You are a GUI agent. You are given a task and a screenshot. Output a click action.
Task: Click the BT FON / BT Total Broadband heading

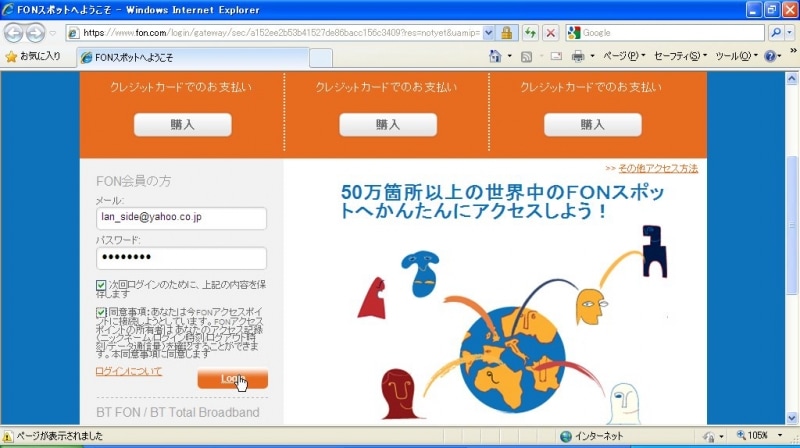(178, 412)
